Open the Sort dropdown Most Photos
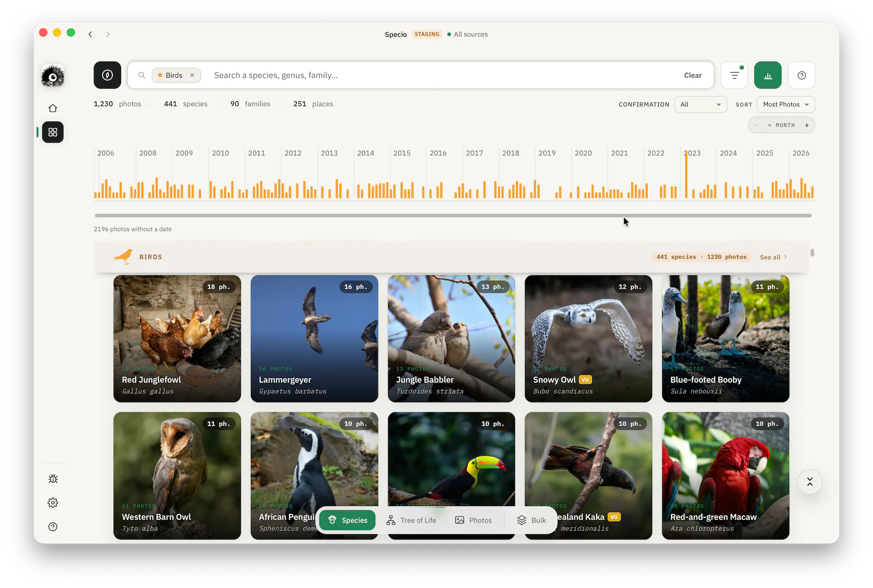Image resolution: width=873 pixels, height=588 pixels. [x=786, y=104]
